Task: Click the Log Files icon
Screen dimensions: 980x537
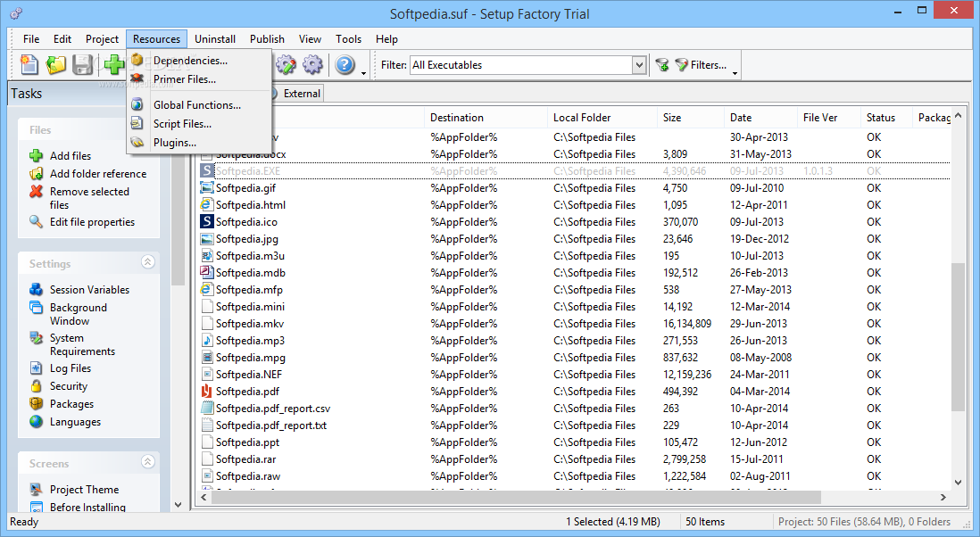Action: 37,368
